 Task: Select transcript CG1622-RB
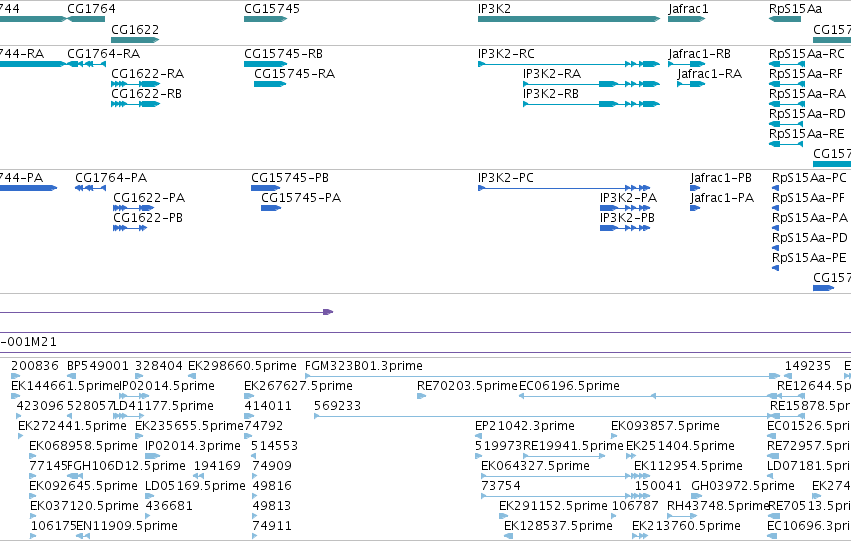(x=136, y=104)
